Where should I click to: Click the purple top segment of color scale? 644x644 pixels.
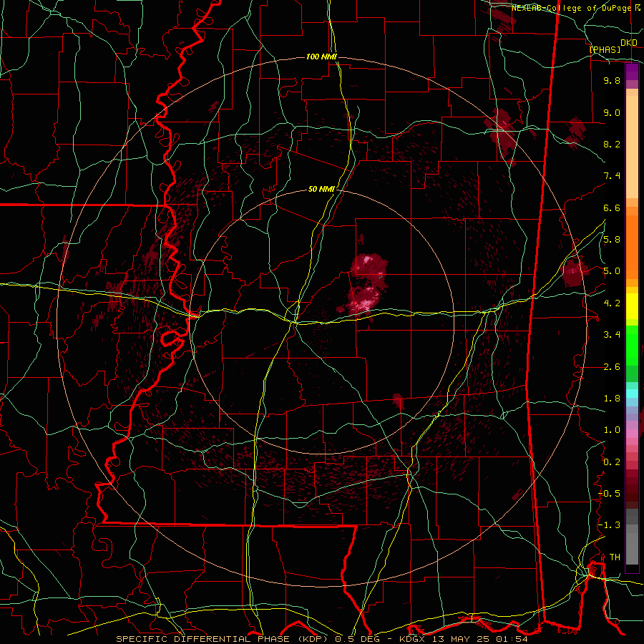(x=632, y=72)
